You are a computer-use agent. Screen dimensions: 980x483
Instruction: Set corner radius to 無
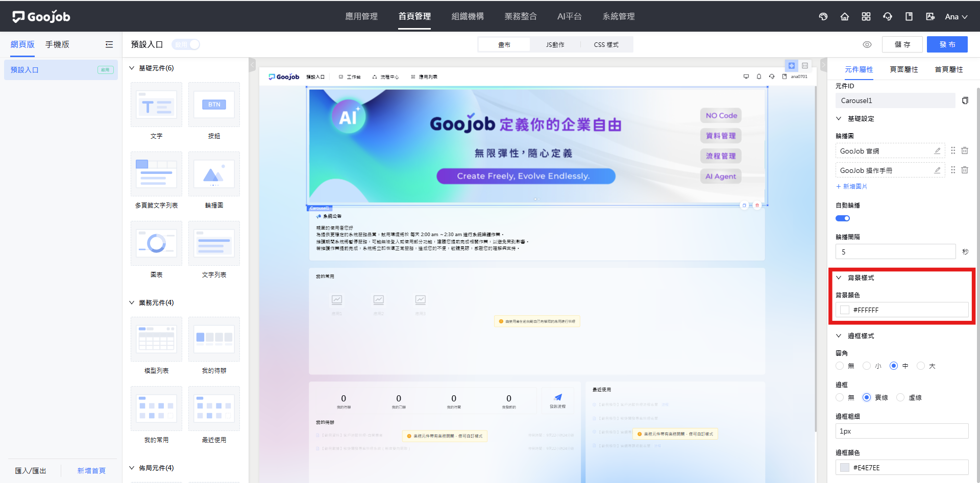tap(840, 366)
